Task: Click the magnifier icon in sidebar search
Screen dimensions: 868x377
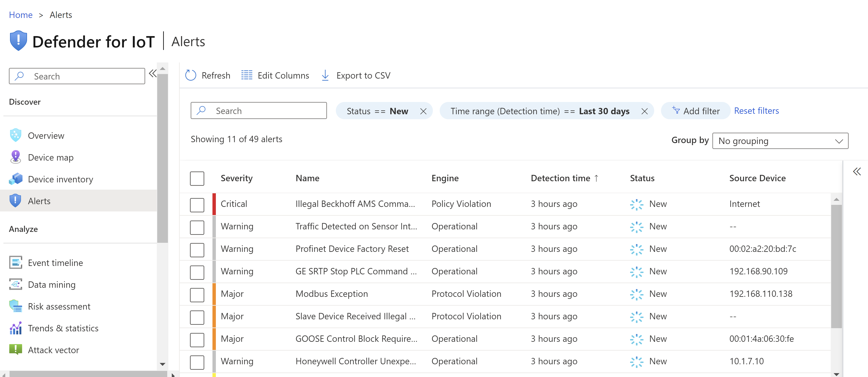Action: pyautogui.click(x=20, y=76)
